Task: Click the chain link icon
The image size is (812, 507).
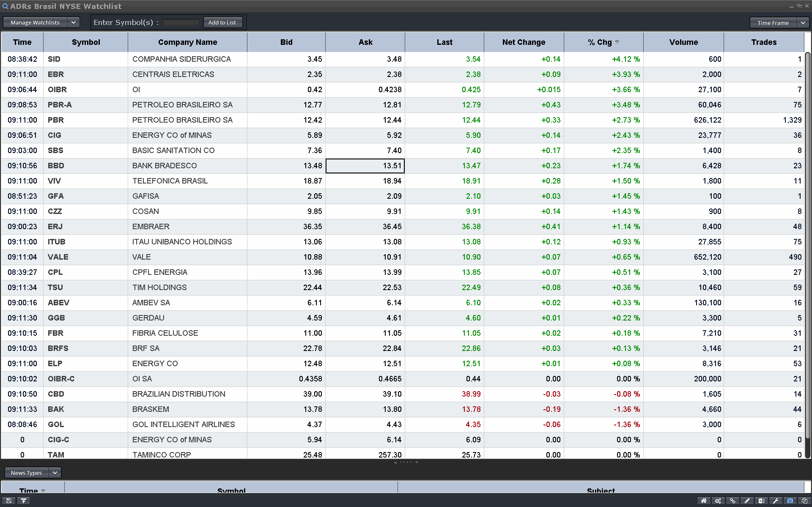Action: (732, 501)
